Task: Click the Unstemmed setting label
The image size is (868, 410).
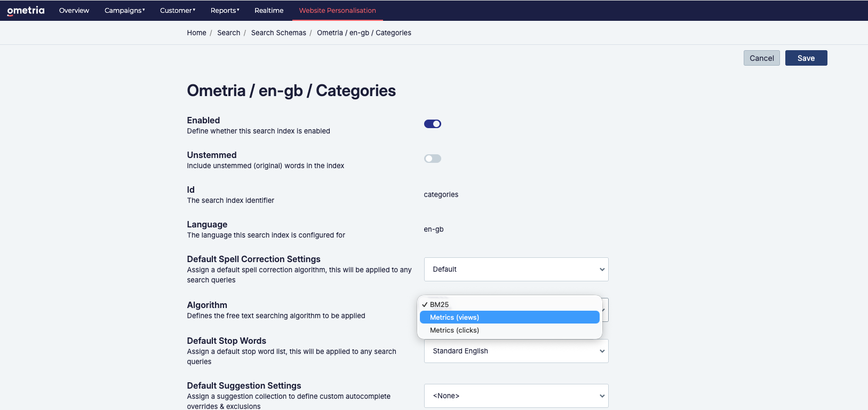Action: tap(212, 155)
